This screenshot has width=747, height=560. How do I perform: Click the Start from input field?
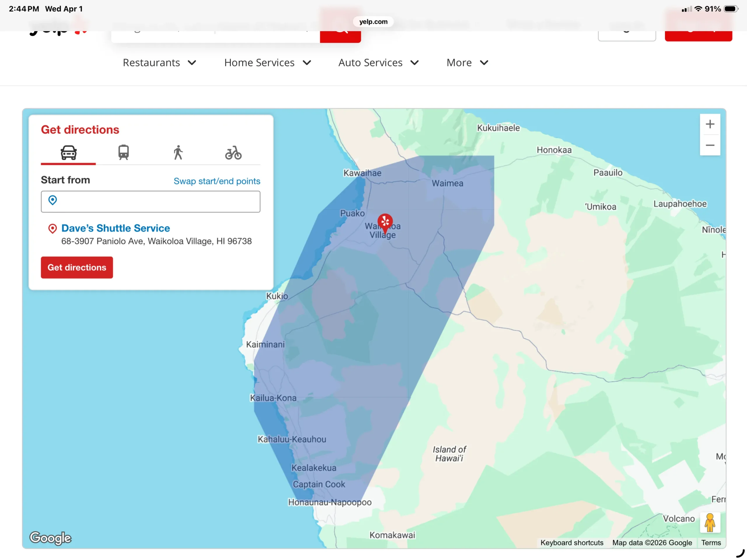pyautogui.click(x=151, y=202)
